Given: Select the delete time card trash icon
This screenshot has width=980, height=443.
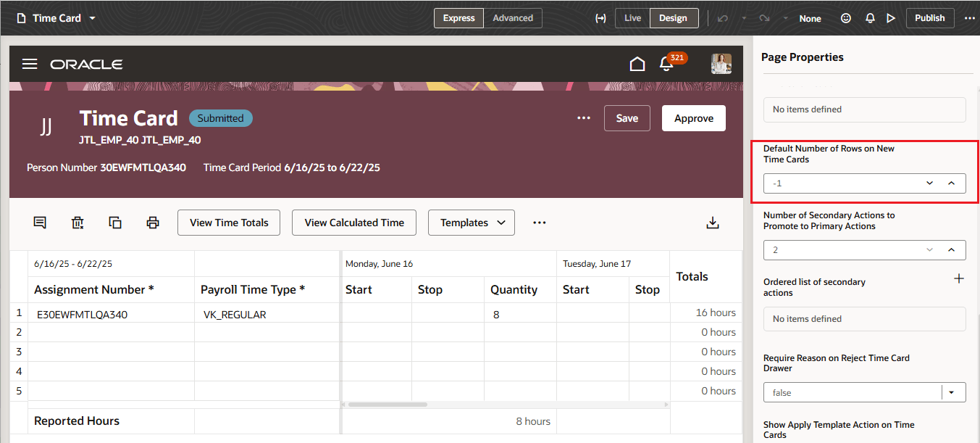Looking at the screenshot, I should click(78, 223).
